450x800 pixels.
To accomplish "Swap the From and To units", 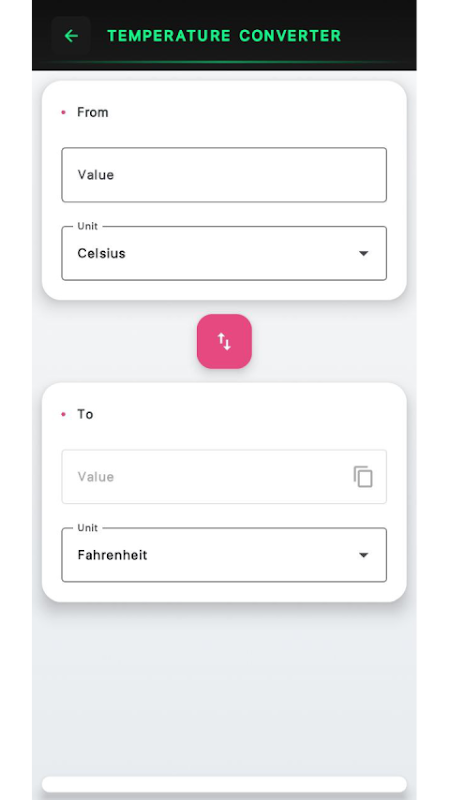I will tap(224, 341).
